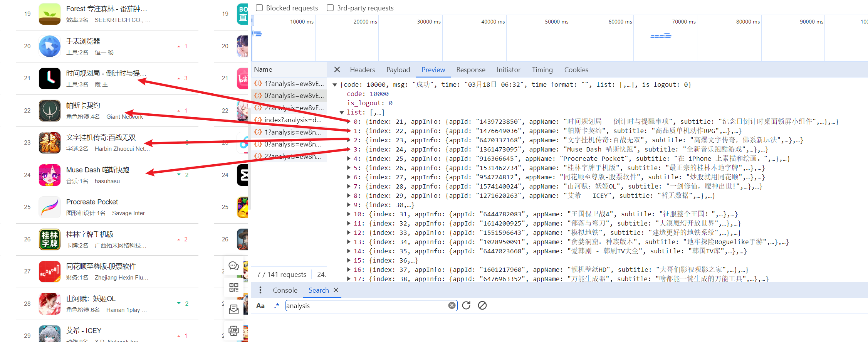Open the 手表浏览器 app icon

50,46
